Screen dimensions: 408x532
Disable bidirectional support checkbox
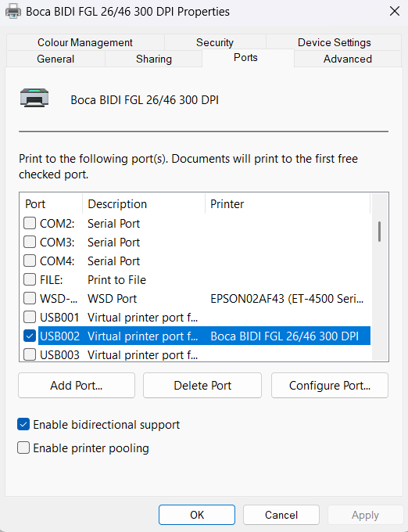(23, 425)
